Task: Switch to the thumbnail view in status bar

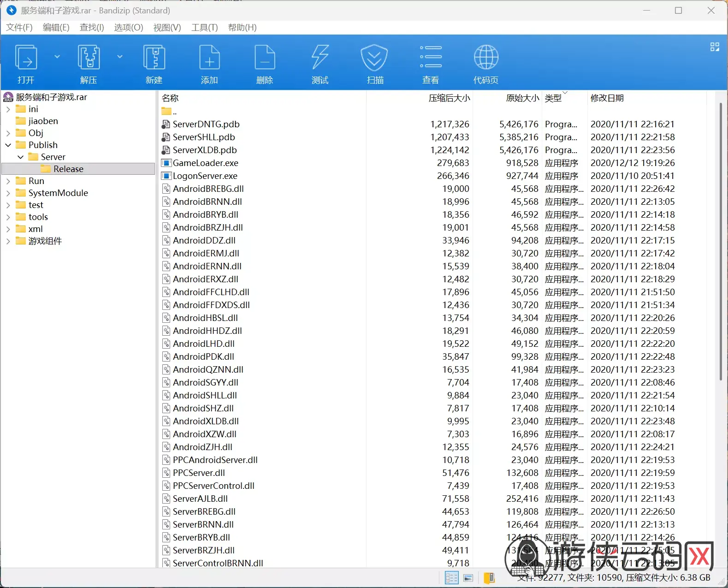Action: click(468, 578)
